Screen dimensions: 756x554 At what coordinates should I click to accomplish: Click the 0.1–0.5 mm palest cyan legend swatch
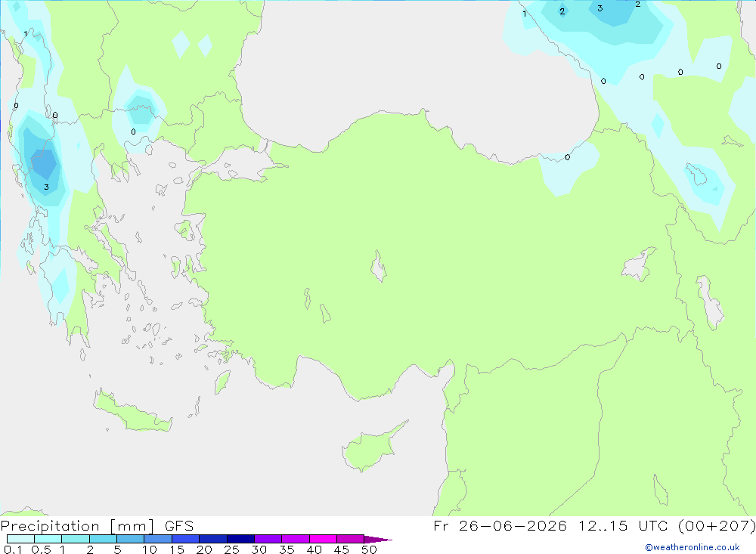click(x=20, y=539)
